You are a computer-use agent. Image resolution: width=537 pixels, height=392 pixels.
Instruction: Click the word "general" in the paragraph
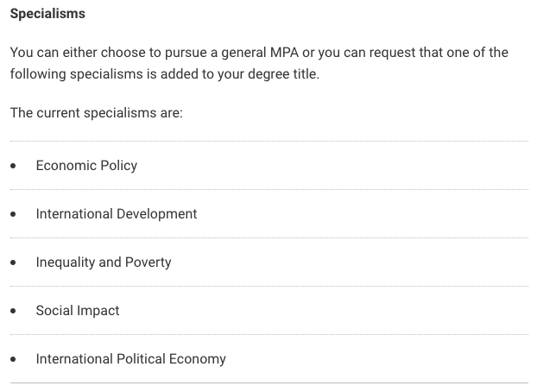[x=243, y=54]
